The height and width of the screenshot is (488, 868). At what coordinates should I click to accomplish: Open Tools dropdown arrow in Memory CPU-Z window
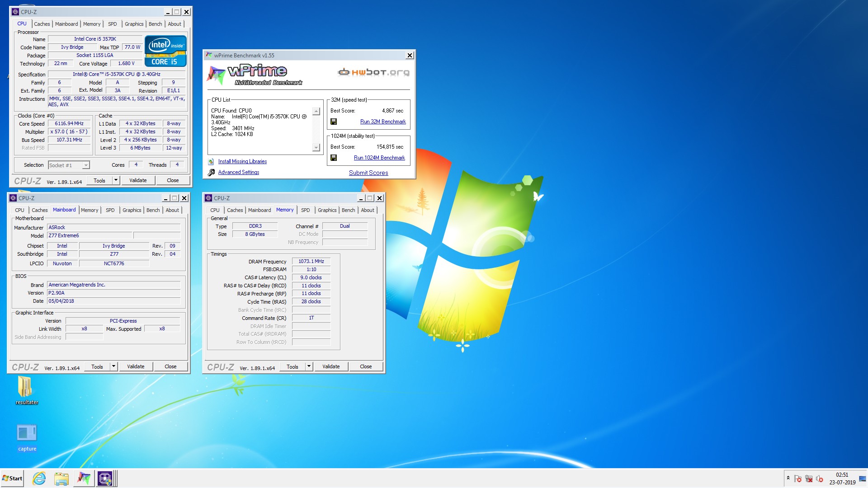click(309, 366)
